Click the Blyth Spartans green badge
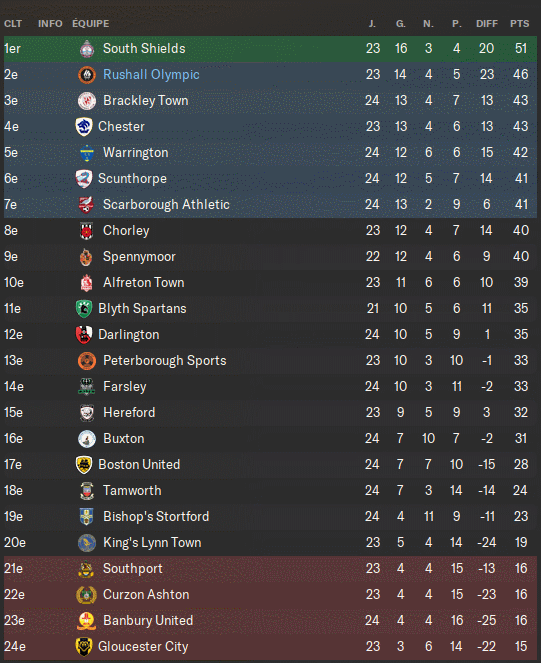This screenshot has width=541, height=663. point(84,309)
